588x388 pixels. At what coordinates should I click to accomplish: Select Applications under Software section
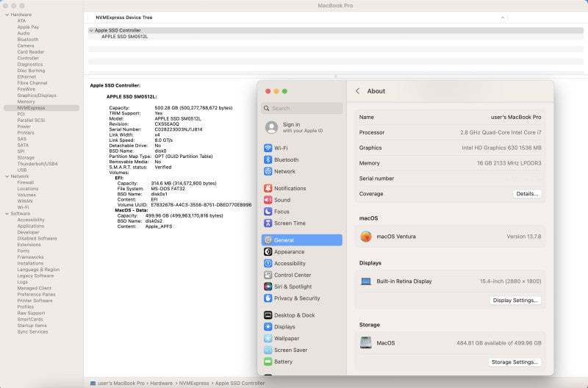(31, 226)
